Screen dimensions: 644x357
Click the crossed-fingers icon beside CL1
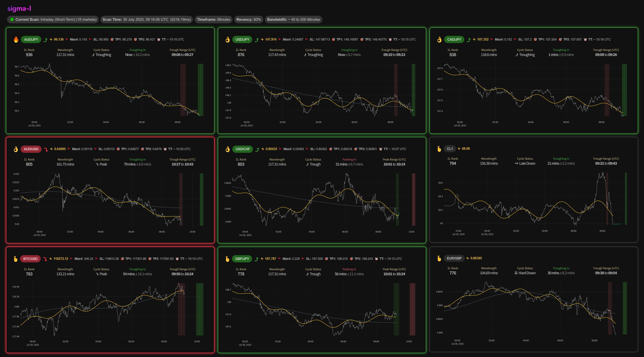(439, 149)
